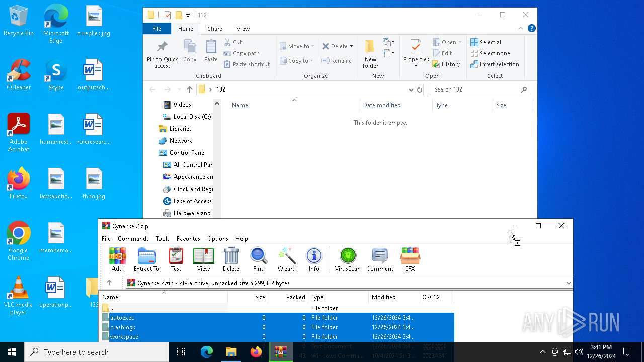Click the Copy button in Explorer ribbon
Viewport: 644px width, 362px height.
190,51
